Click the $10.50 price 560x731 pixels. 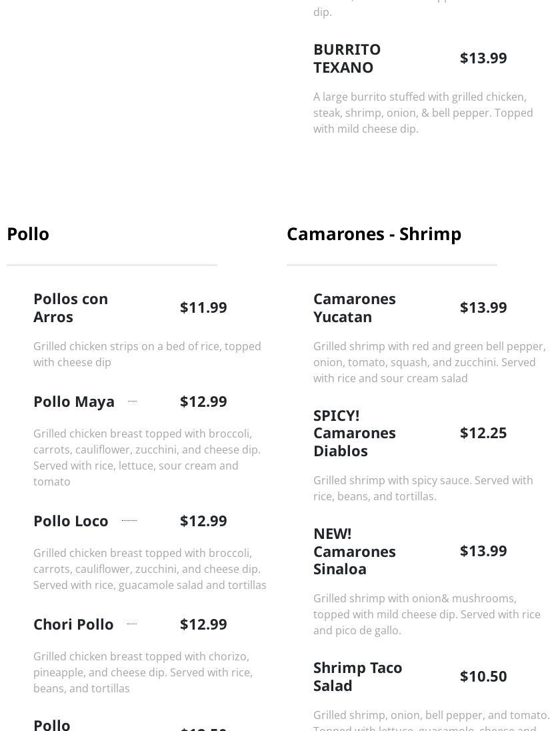coord(483,676)
